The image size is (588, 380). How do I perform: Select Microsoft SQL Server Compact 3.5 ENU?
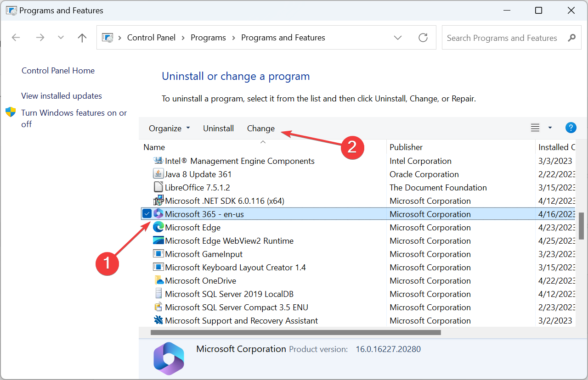point(237,307)
